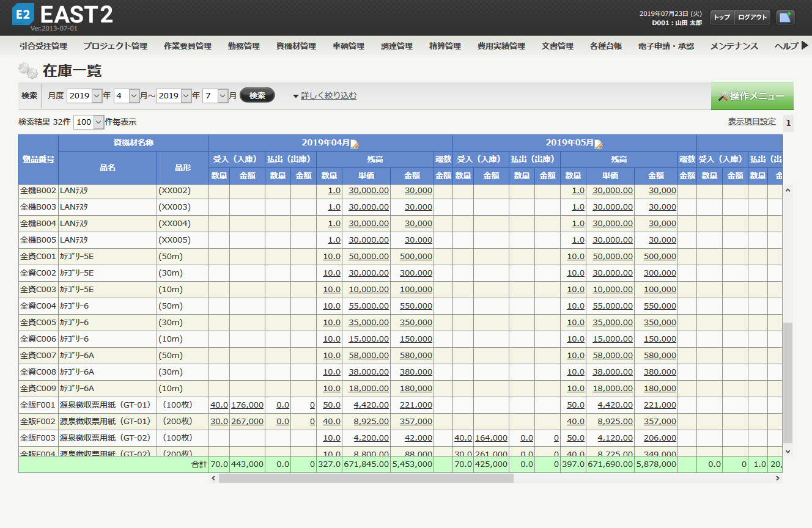Open 作業要員管理 menu

pos(187,46)
